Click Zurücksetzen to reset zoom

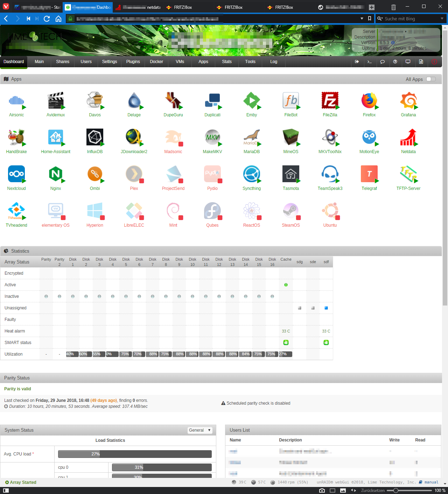[373, 490]
